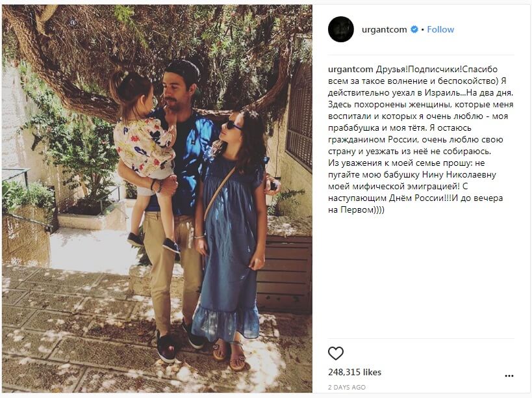The height and width of the screenshot is (398, 532).
Task: Open urgantcom username in the post header
Action: pyautogui.click(x=384, y=29)
